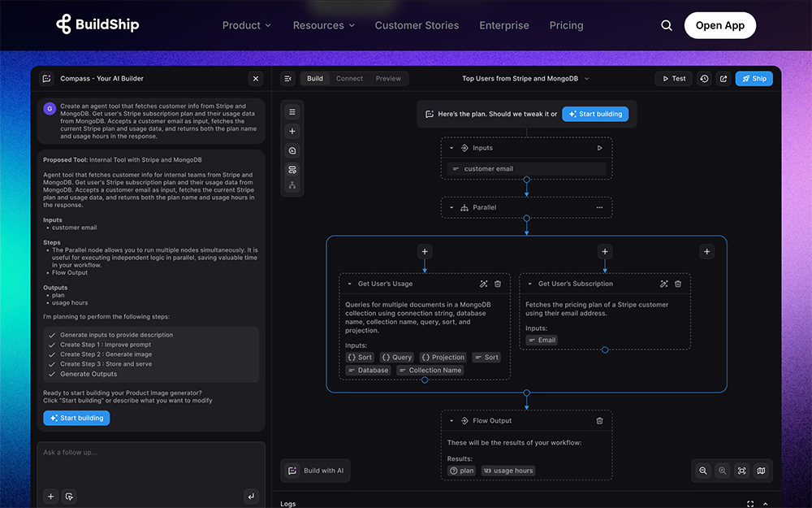Fit the canvas to view
The height and width of the screenshot is (508, 812).
741,471
